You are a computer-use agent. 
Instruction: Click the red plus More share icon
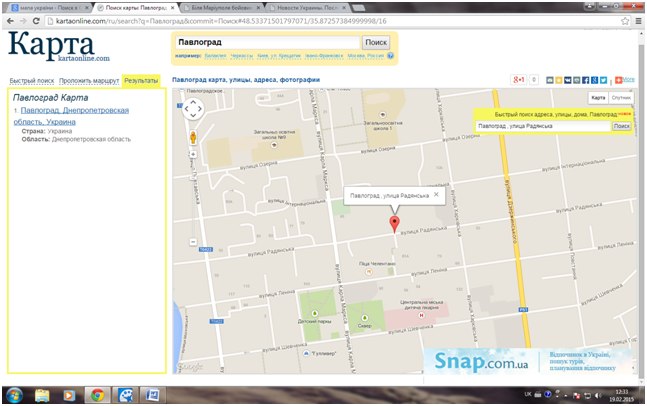[x=619, y=80]
